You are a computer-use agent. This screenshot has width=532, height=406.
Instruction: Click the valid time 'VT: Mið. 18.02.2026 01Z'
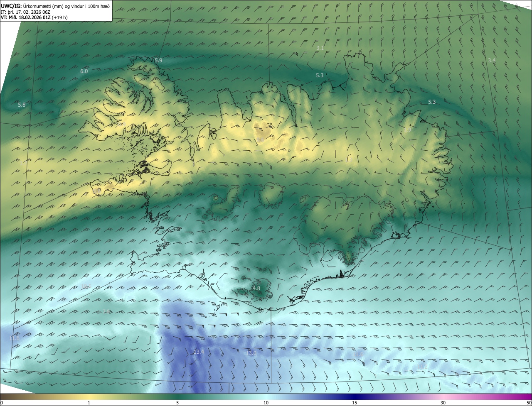(x=26, y=17)
